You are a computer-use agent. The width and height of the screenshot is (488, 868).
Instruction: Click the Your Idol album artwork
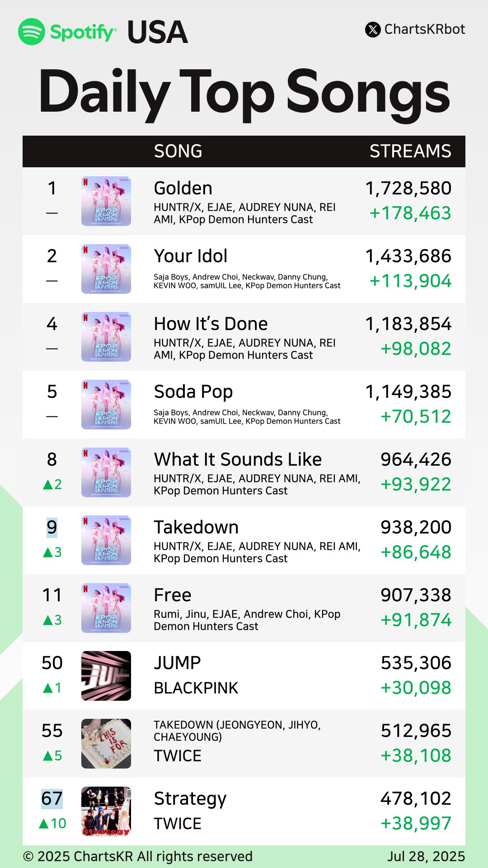[106, 269]
